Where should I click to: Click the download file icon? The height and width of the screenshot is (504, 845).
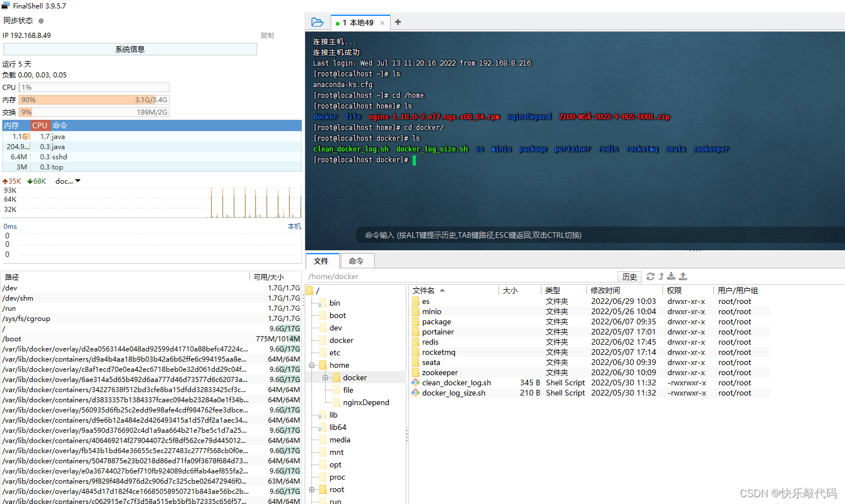pos(671,276)
